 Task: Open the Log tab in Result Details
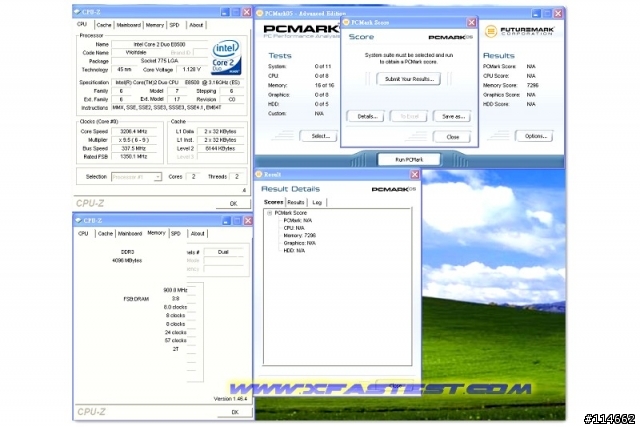(317, 202)
